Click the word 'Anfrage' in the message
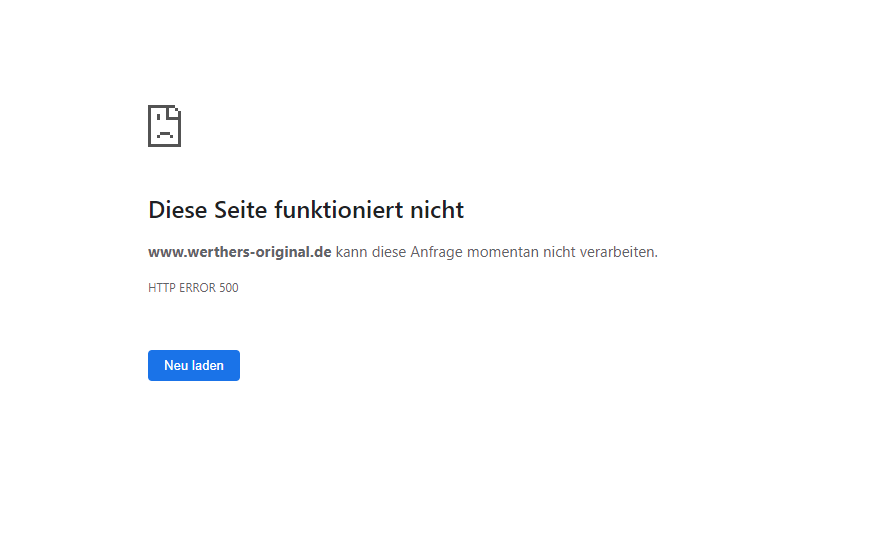The height and width of the screenshot is (560, 896). click(436, 252)
